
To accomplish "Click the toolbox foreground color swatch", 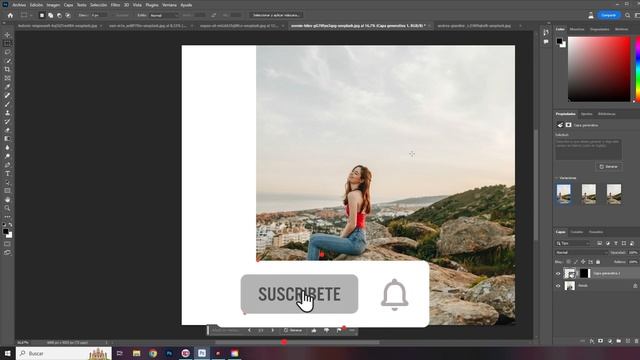I will coord(6,232).
